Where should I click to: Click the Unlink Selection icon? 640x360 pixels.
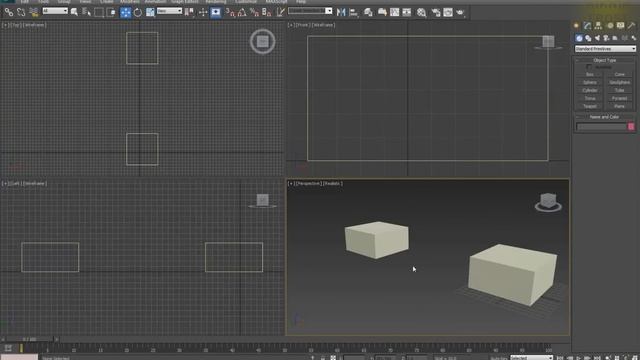(21, 13)
